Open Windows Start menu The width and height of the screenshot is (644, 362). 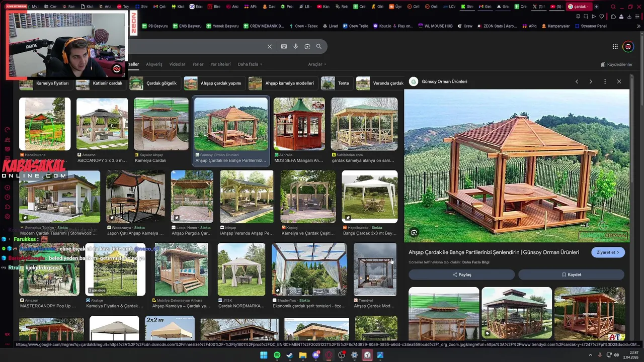click(264, 355)
